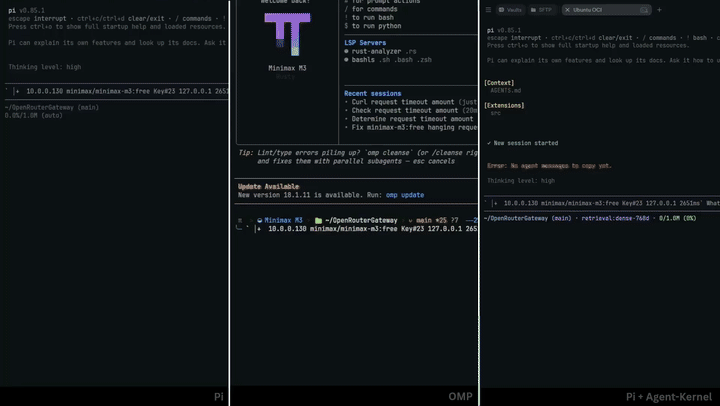Add a new tab with plus button
Viewport: 720px width, 406px height.
pyautogui.click(x=659, y=10)
